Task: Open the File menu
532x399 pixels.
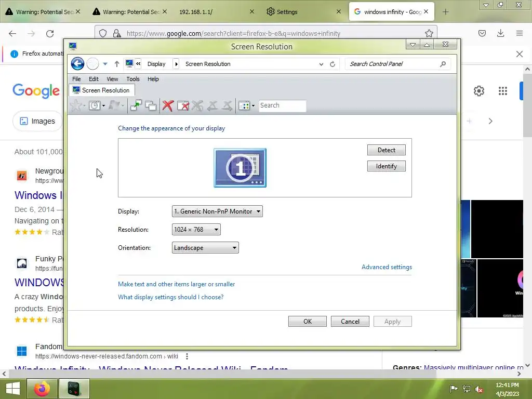Action: [x=76, y=79]
